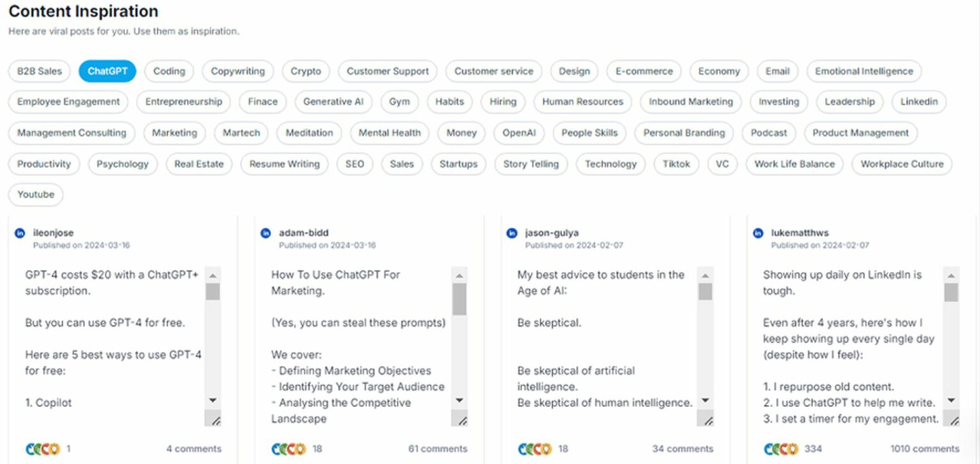Select the LinkedIn icon on jason-gulya's post
The image size is (980, 464).
(x=511, y=233)
